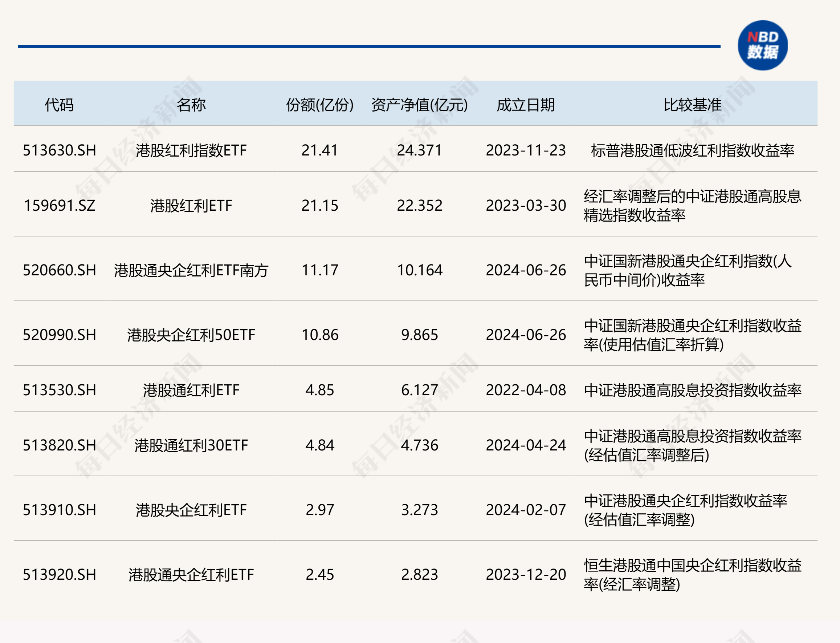The width and height of the screenshot is (840, 643).
Task: Click date 2023-03-30
Action: [526, 206]
